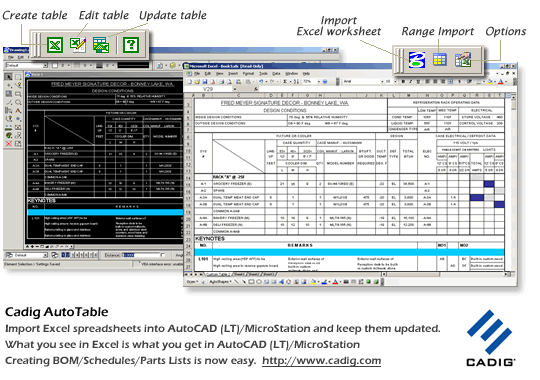Click the Distance input field in MicroStation
Screen dimensions: 540x380
[142, 255]
